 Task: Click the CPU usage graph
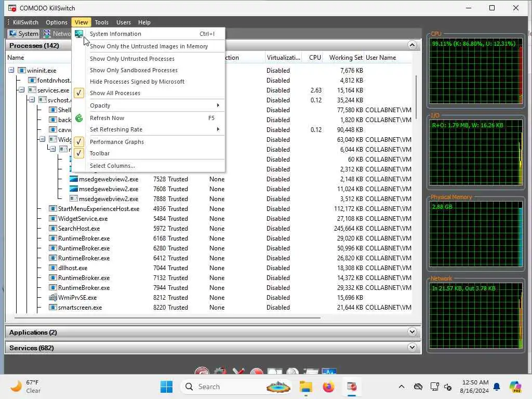476,71
